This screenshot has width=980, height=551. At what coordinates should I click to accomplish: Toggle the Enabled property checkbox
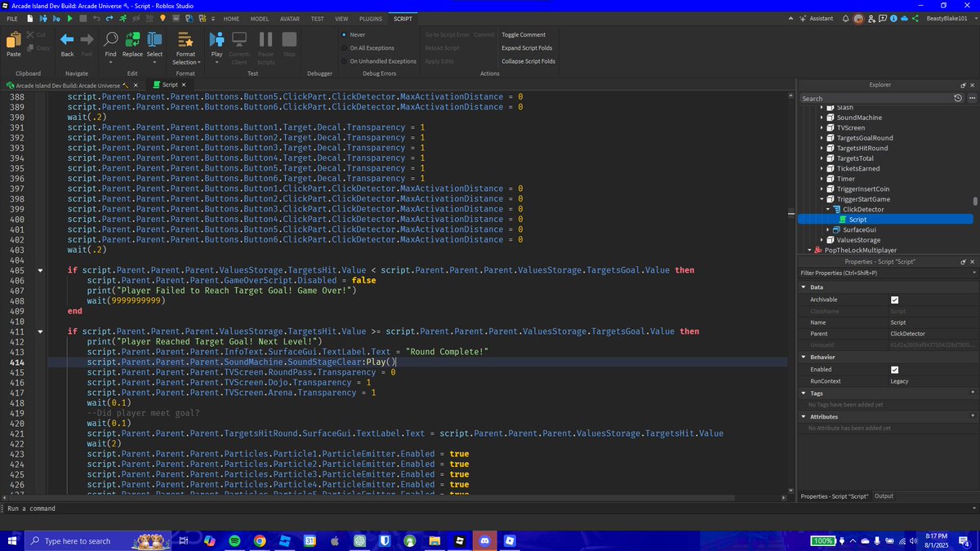[x=895, y=370]
